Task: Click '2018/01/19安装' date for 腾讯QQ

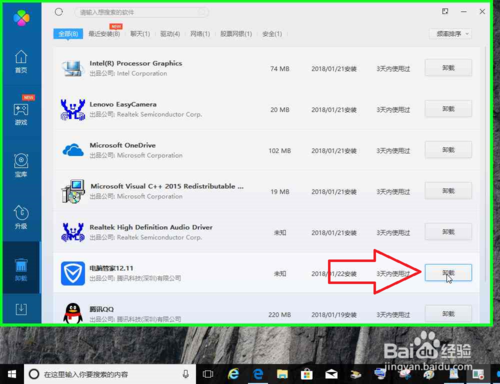Action: click(x=334, y=315)
